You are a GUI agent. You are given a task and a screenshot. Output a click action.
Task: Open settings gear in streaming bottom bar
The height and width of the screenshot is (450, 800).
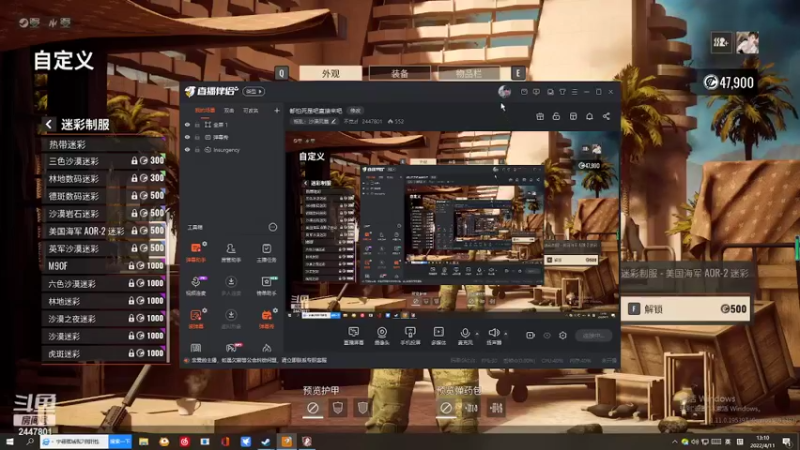coord(563,335)
